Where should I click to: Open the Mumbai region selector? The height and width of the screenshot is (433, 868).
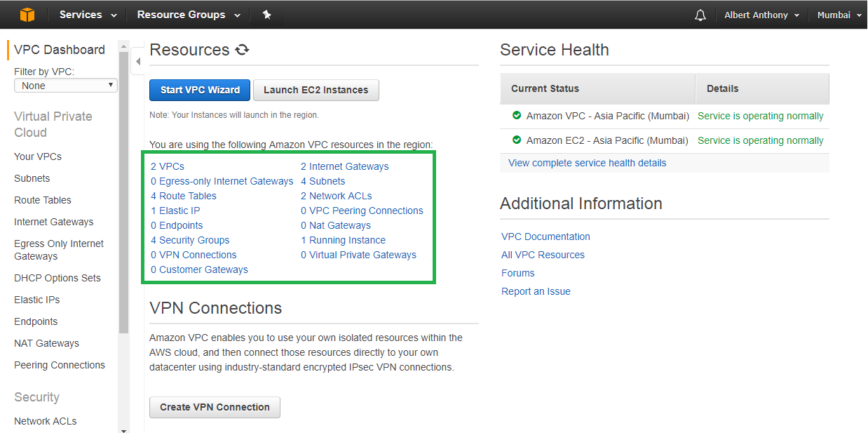click(839, 15)
